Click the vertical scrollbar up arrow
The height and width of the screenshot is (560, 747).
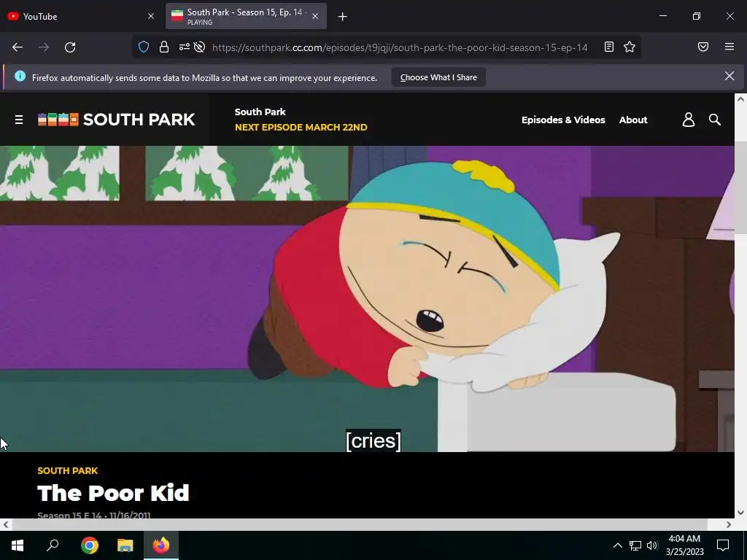click(x=740, y=99)
